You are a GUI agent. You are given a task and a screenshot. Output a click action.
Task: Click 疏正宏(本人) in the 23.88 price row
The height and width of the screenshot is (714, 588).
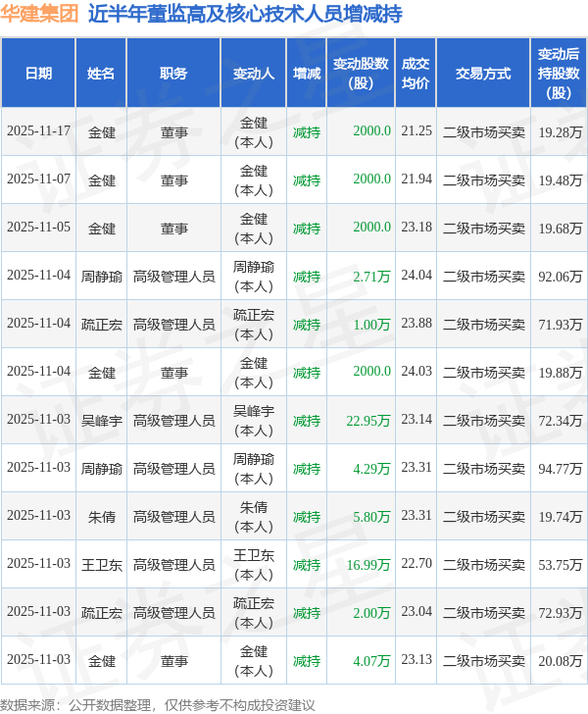(x=254, y=325)
